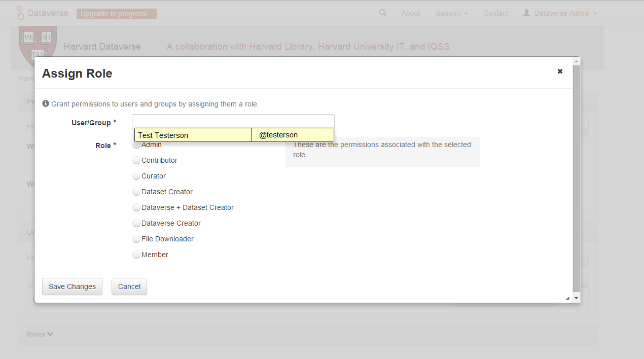Click the scrollbar up arrow in the dialog
This screenshot has width=644, height=359.
coord(576,60)
